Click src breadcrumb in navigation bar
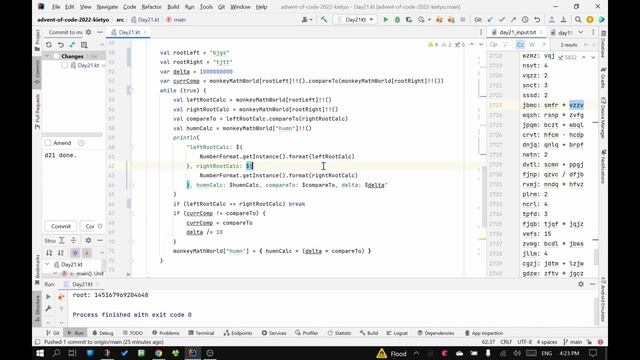 pyautogui.click(x=120, y=20)
